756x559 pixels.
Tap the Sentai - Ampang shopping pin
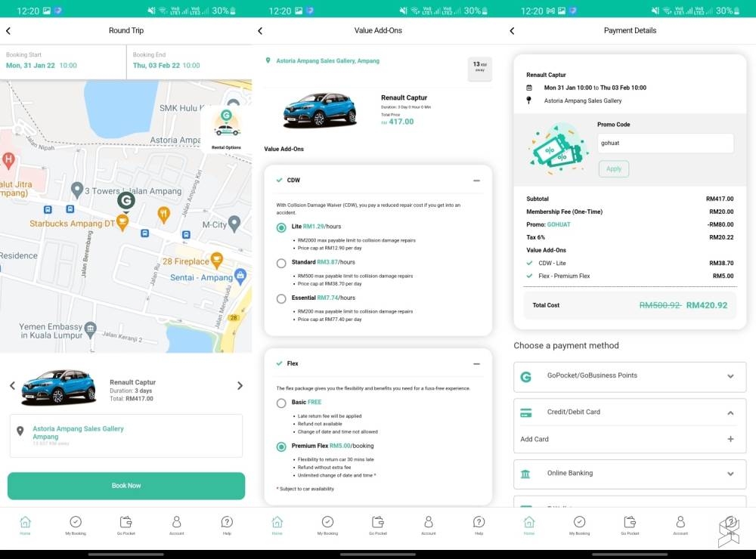240,276
